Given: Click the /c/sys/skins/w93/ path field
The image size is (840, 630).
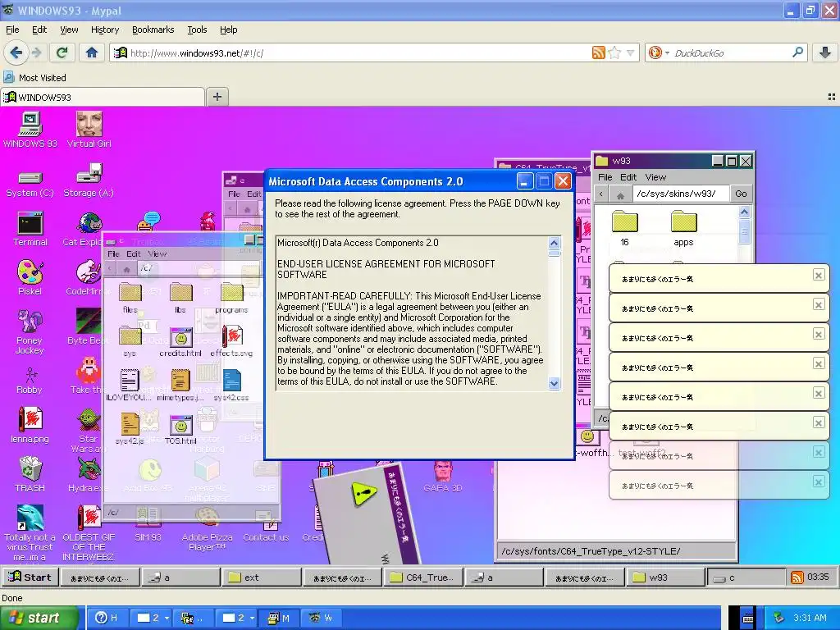Looking at the screenshot, I should 681,194.
